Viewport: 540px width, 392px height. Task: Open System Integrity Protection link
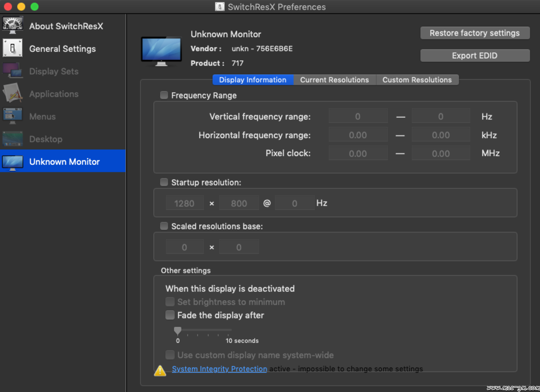[220, 369]
